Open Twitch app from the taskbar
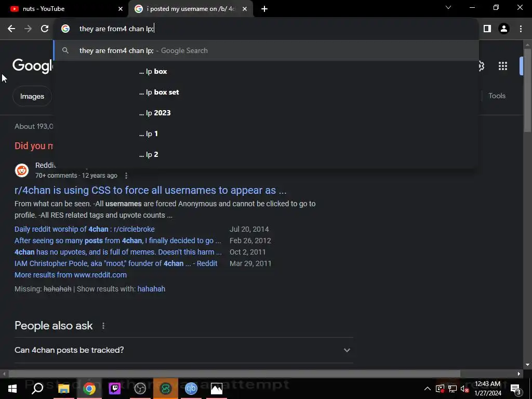Image resolution: width=532 pixels, height=399 pixels. (115, 389)
